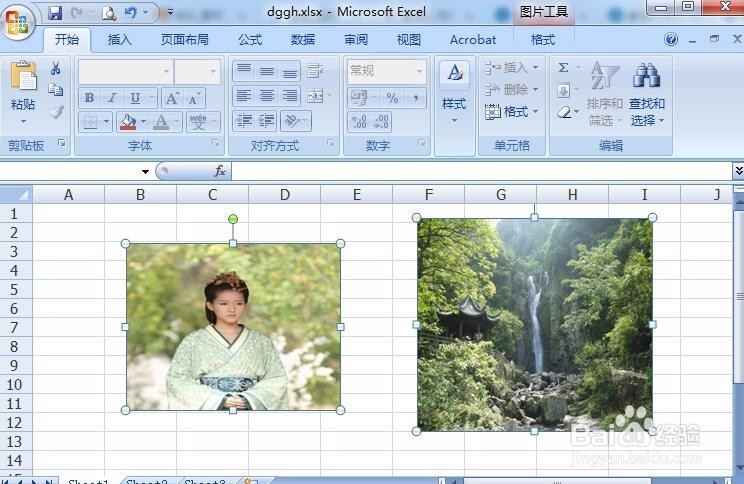This screenshot has height=484, width=744.
Task: Switch to 视图 ribbon tab
Action: point(409,40)
